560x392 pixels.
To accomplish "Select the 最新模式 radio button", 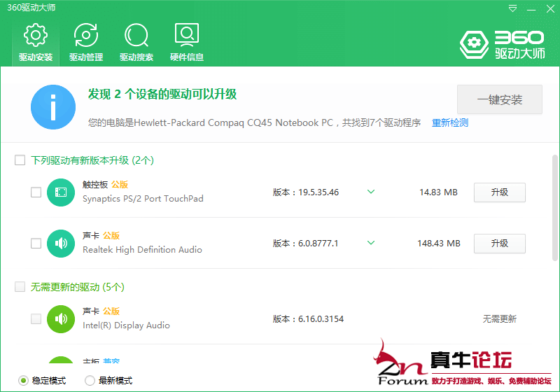I will click(x=90, y=381).
